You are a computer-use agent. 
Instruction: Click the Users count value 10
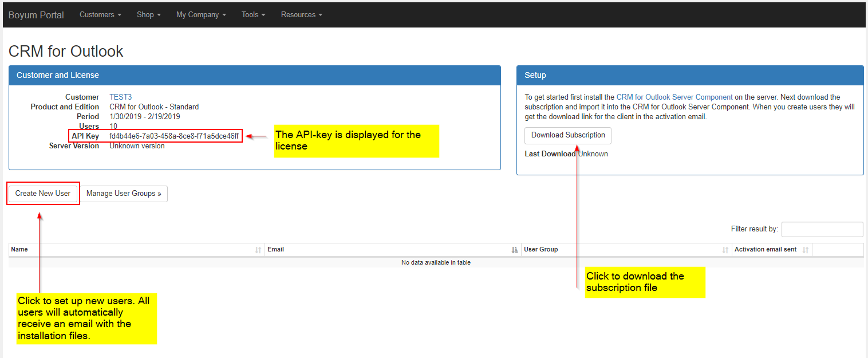(113, 127)
